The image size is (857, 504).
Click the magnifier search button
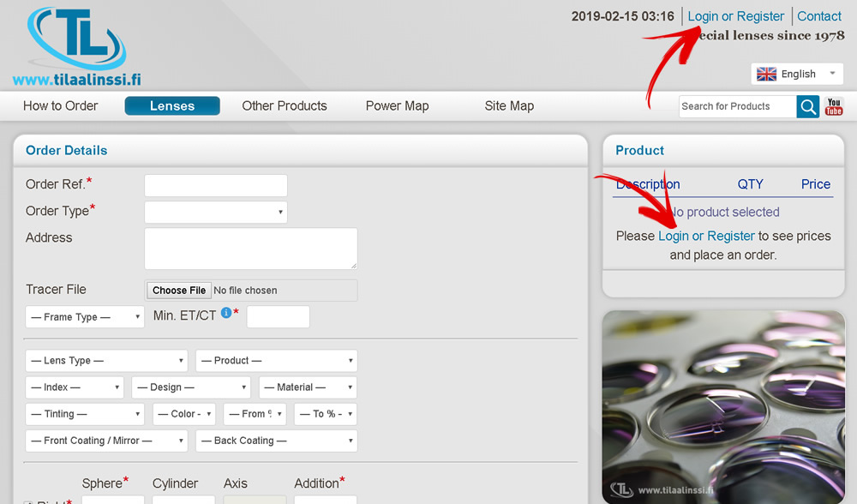pyautogui.click(x=807, y=106)
